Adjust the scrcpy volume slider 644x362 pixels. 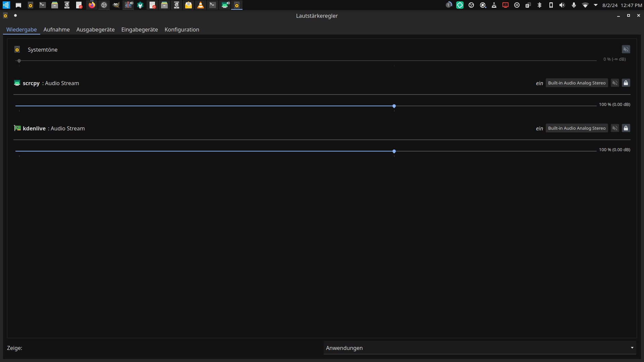pyautogui.click(x=306, y=106)
